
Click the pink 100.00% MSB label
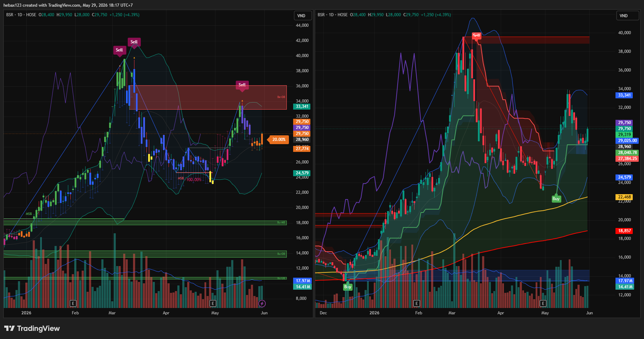tap(194, 180)
